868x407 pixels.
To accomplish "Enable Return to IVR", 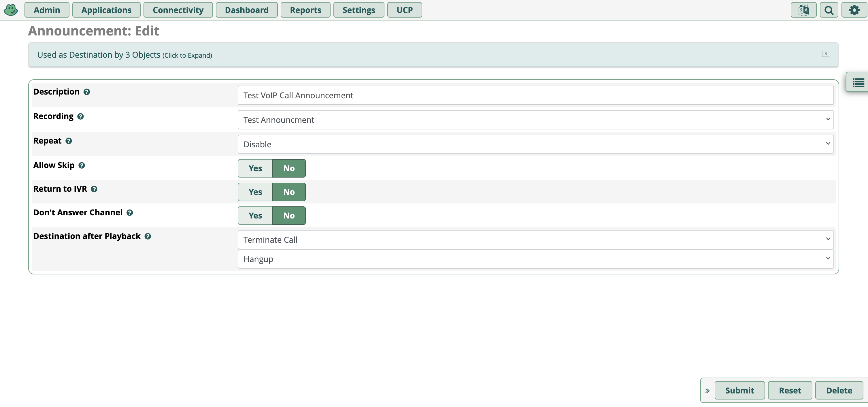I will (255, 192).
